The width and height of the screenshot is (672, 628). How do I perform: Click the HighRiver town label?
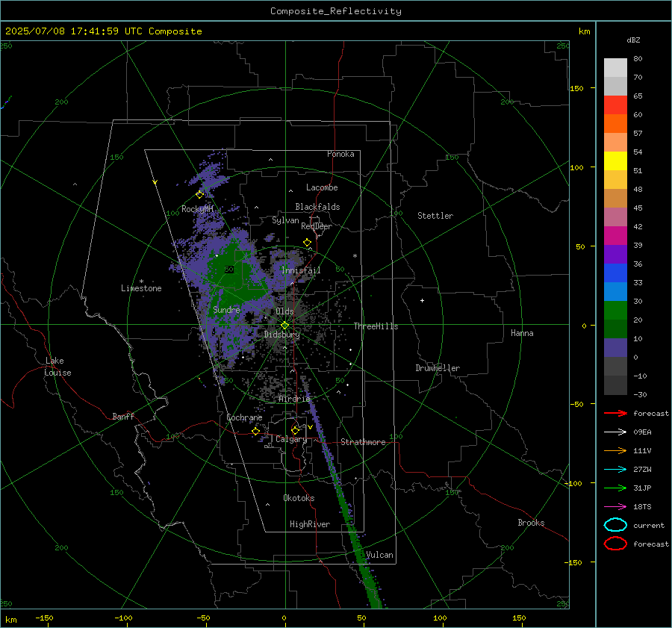310,524
